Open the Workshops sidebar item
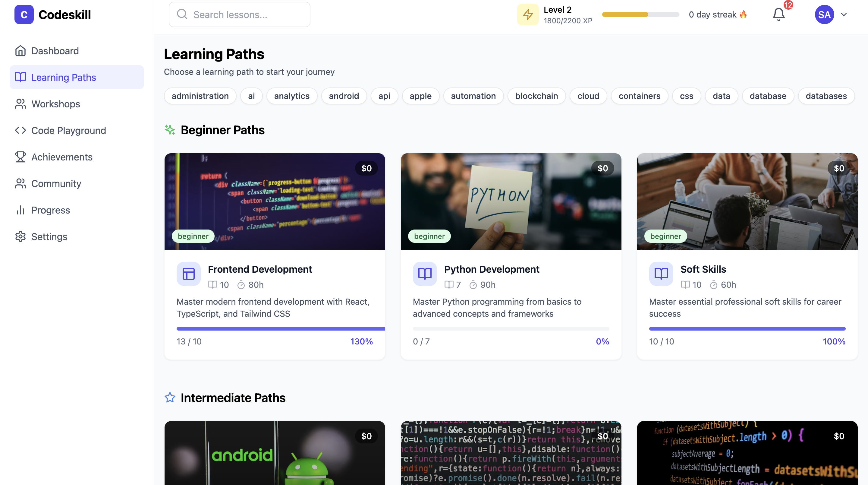868x485 pixels. (55, 104)
